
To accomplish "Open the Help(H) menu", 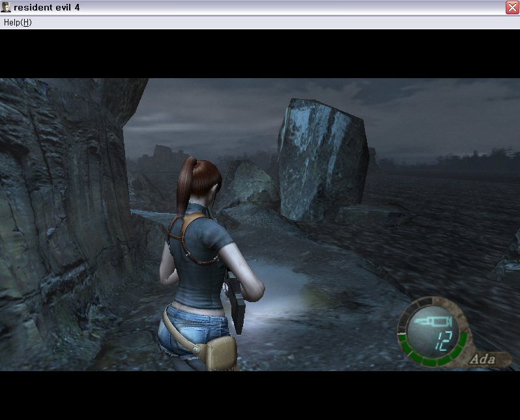I will coord(18,23).
